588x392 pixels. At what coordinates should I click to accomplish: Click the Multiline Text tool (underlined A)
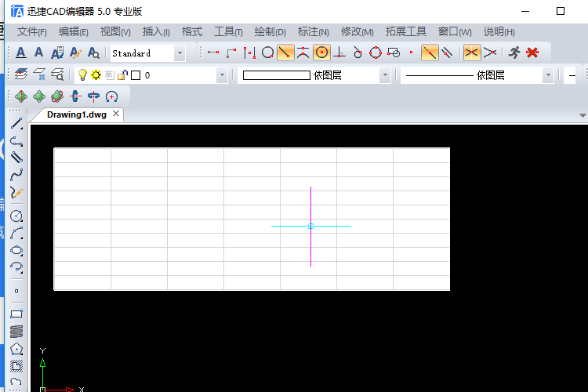point(21,53)
